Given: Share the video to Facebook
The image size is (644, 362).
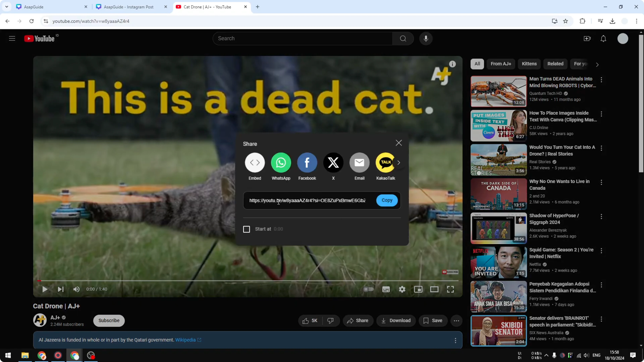Looking at the screenshot, I should [307, 163].
